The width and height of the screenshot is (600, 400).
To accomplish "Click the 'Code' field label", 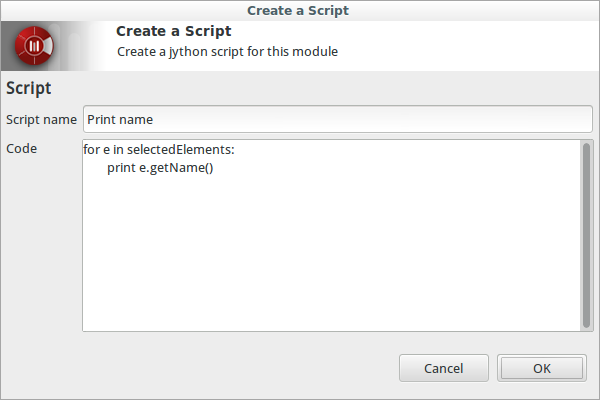I will point(21,149).
